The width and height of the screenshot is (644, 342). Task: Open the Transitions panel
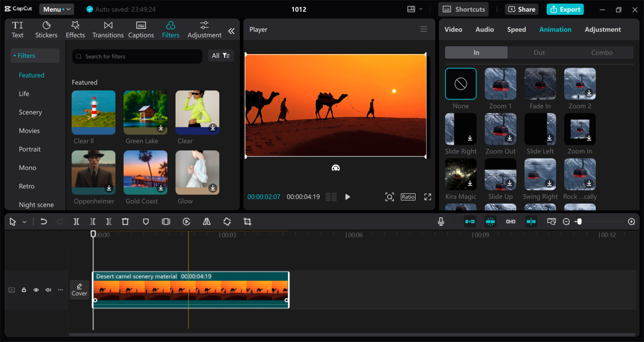click(108, 30)
